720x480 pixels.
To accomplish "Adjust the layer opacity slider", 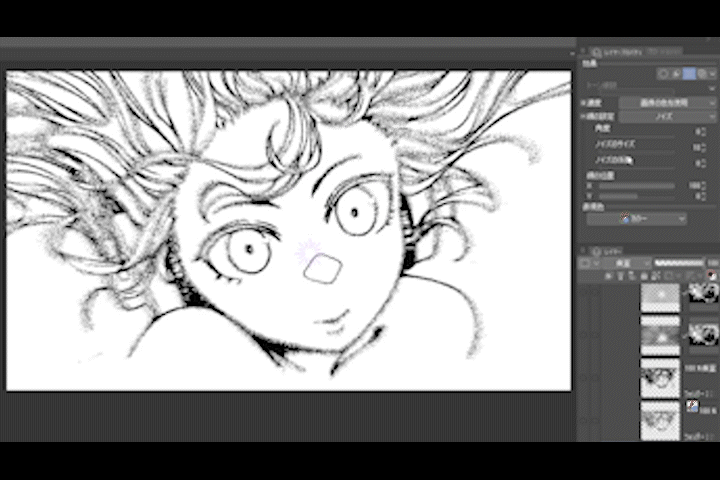I will click(x=679, y=263).
